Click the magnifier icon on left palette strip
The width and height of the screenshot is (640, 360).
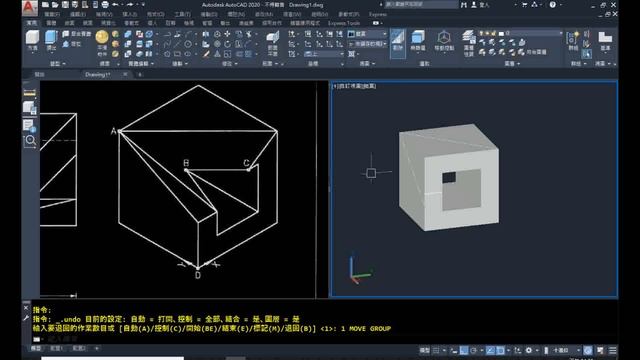(x=30, y=141)
